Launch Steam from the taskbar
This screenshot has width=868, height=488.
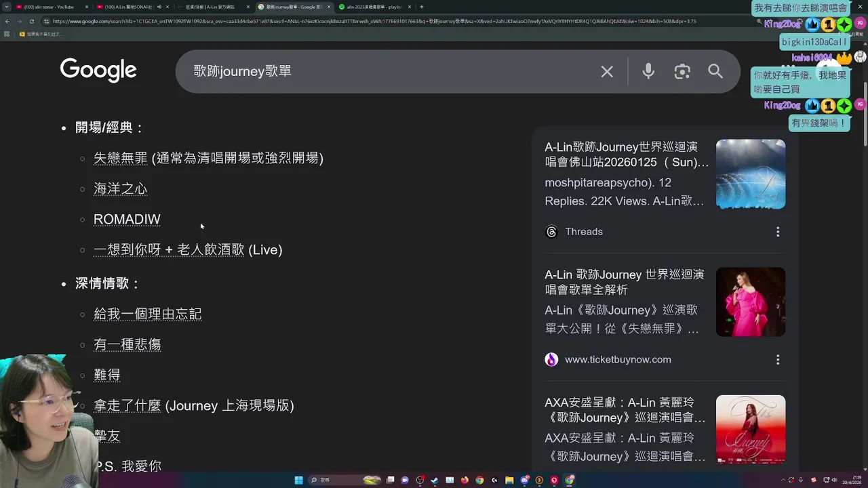[435, 480]
